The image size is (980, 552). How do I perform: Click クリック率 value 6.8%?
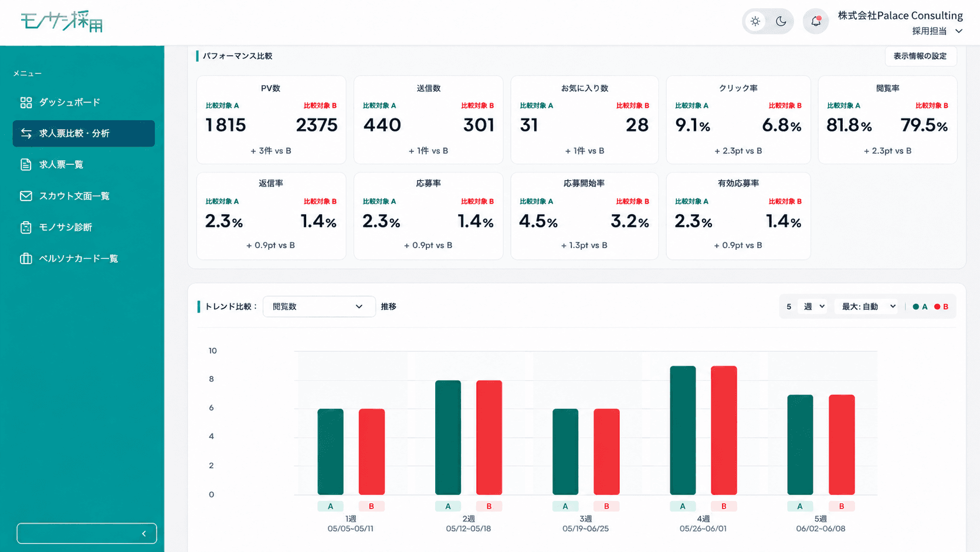click(782, 125)
